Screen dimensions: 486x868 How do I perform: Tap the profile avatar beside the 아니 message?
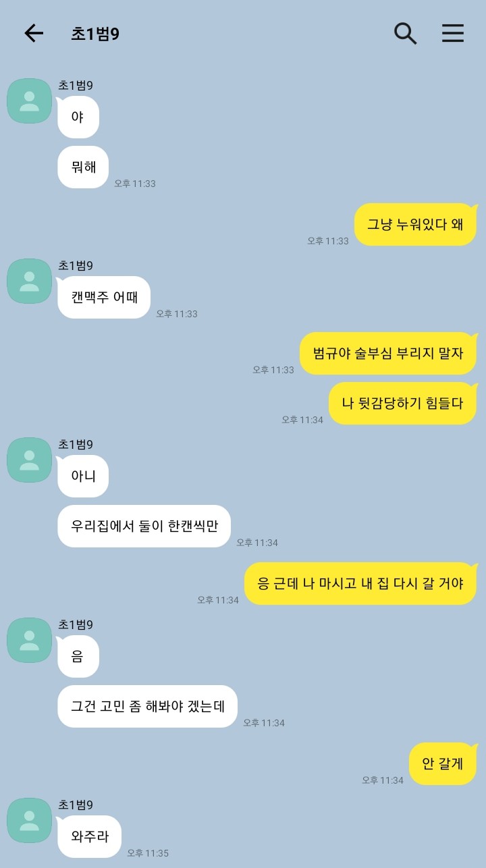29,460
